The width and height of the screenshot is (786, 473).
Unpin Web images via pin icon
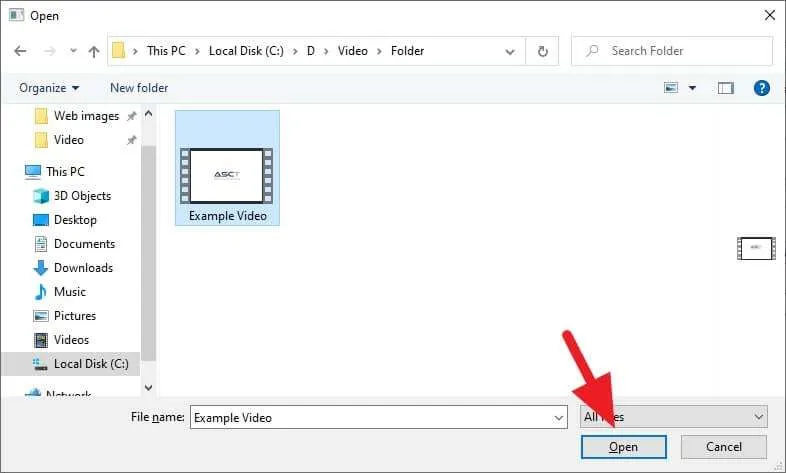pyautogui.click(x=131, y=116)
